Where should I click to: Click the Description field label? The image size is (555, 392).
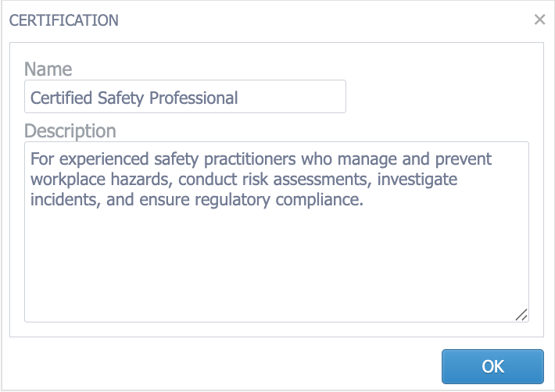pos(70,130)
